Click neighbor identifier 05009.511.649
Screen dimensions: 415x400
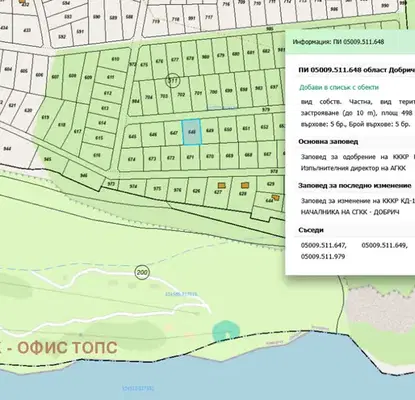pyautogui.click(x=384, y=245)
